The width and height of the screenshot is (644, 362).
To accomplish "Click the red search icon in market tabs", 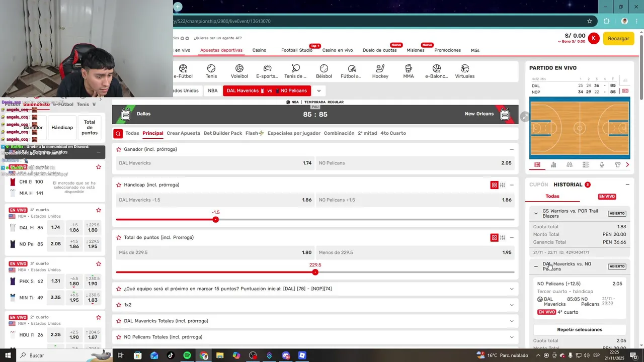I will 118,133.
